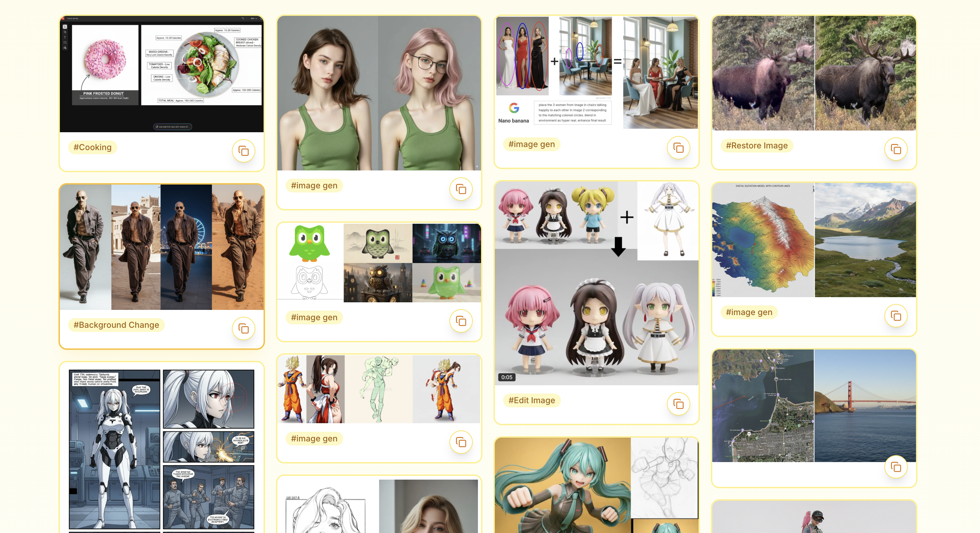
Task: Open the walking man four-backgrounds thumbnail
Action: [x=162, y=247]
